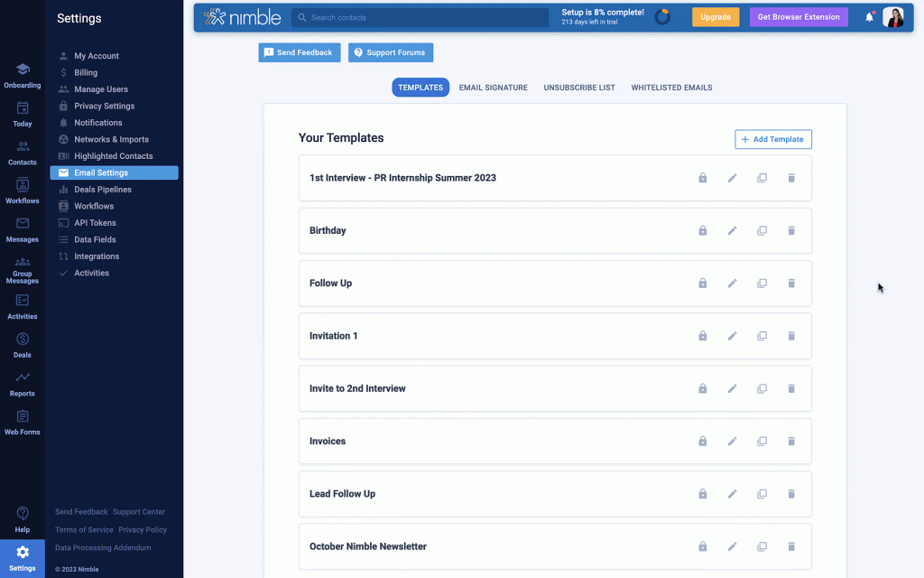The width and height of the screenshot is (924, 578).
Task: Switch to the Email Signature tab
Action: (493, 88)
